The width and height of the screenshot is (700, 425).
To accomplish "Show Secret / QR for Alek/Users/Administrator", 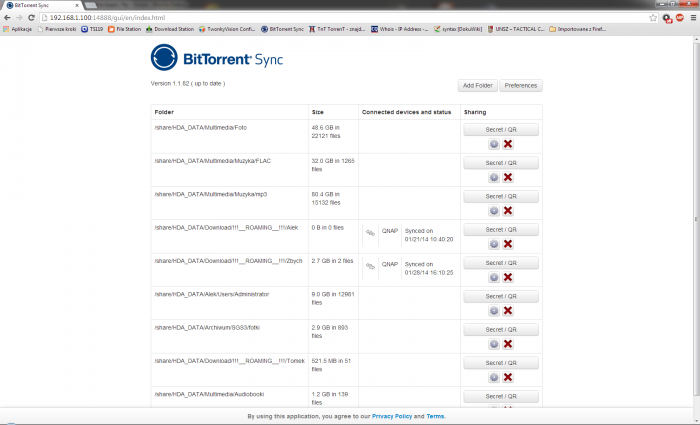I will pyautogui.click(x=501, y=296).
